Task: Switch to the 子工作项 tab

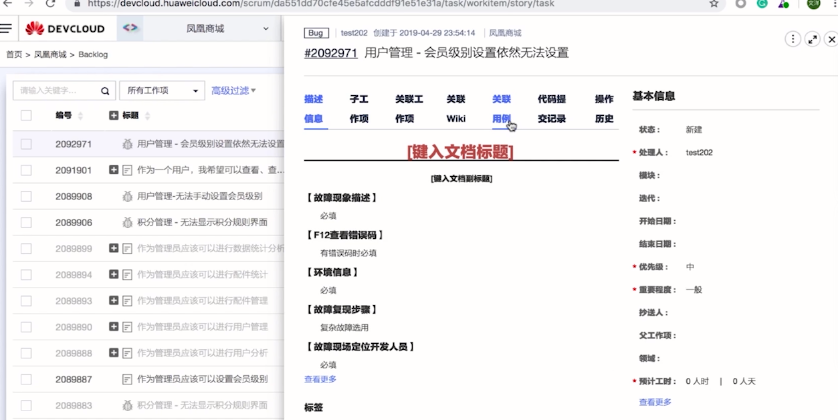Action: [x=359, y=109]
